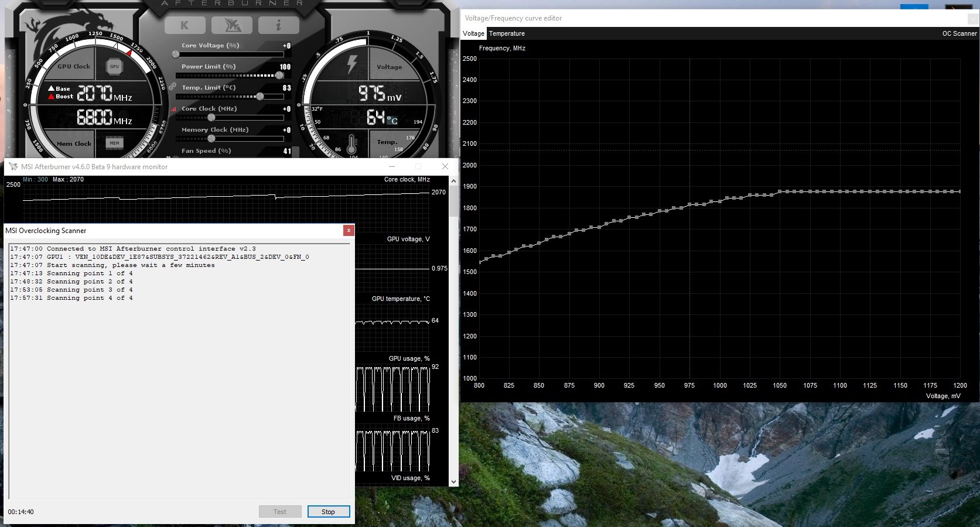The width and height of the screenshot is (980, 527).
Task: Click the Power Limit 100 value field
Action: click(285, 67)
